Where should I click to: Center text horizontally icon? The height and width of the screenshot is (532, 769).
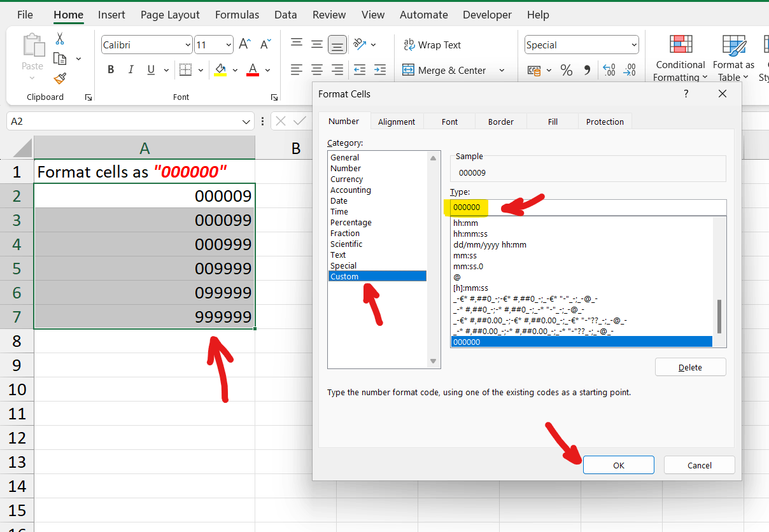click(317, 70)
